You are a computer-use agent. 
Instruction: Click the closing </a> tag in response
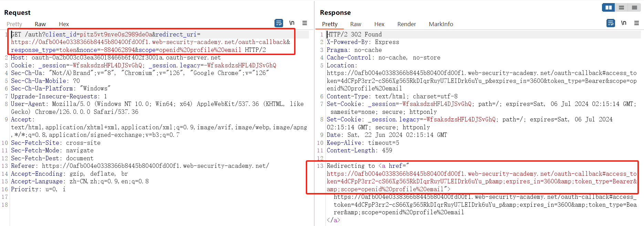click(x=333, y=220)
